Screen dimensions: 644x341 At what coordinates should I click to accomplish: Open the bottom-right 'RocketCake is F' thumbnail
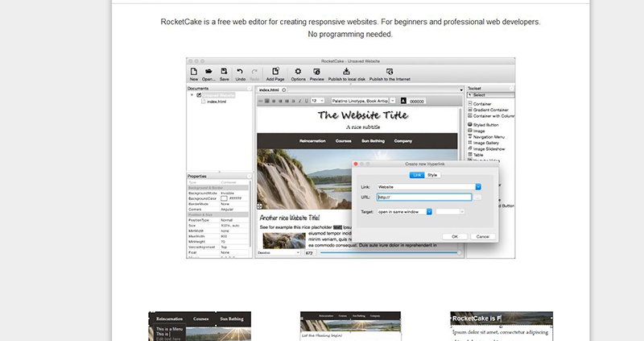coord(502,326)
